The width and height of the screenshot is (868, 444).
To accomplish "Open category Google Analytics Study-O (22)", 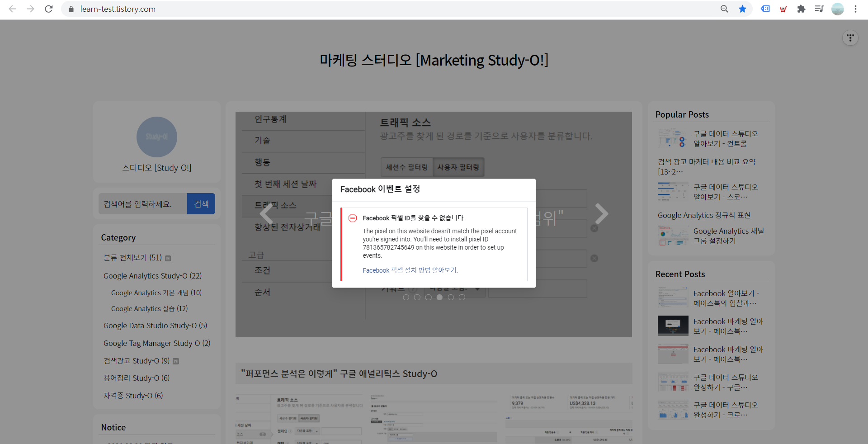I will [152, 276].
